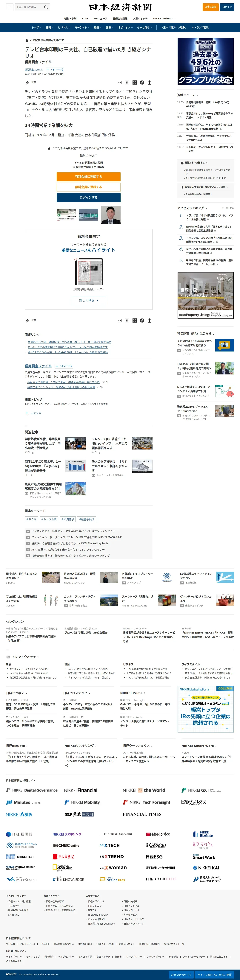The height and width of the screenshot is (980, 240).
Task: Click the mail share icon under the date
Action: [120, 83]
